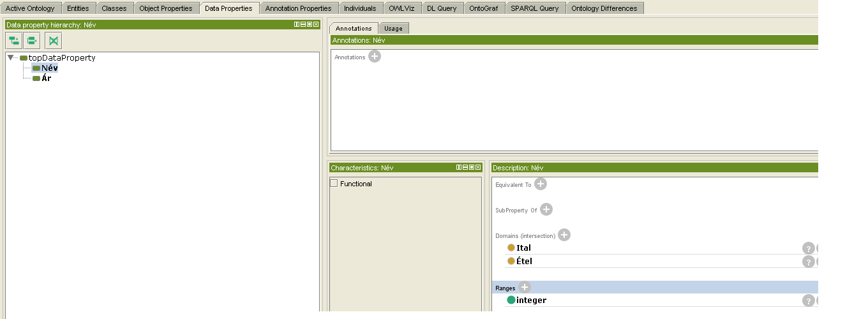Switch to the Entities tab
Viewport: 868px width, 319px height.
[79, 8]
